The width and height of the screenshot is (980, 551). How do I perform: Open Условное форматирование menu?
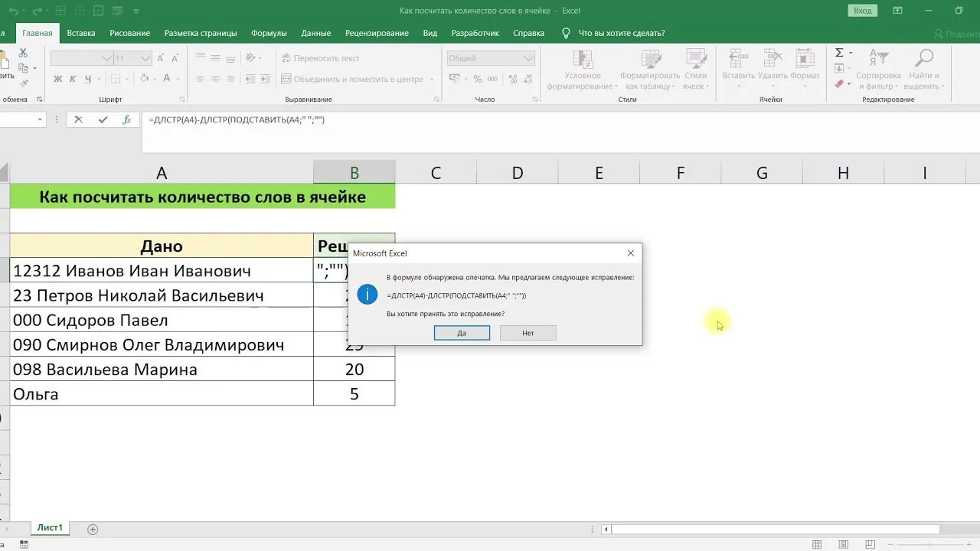(583, 70)
